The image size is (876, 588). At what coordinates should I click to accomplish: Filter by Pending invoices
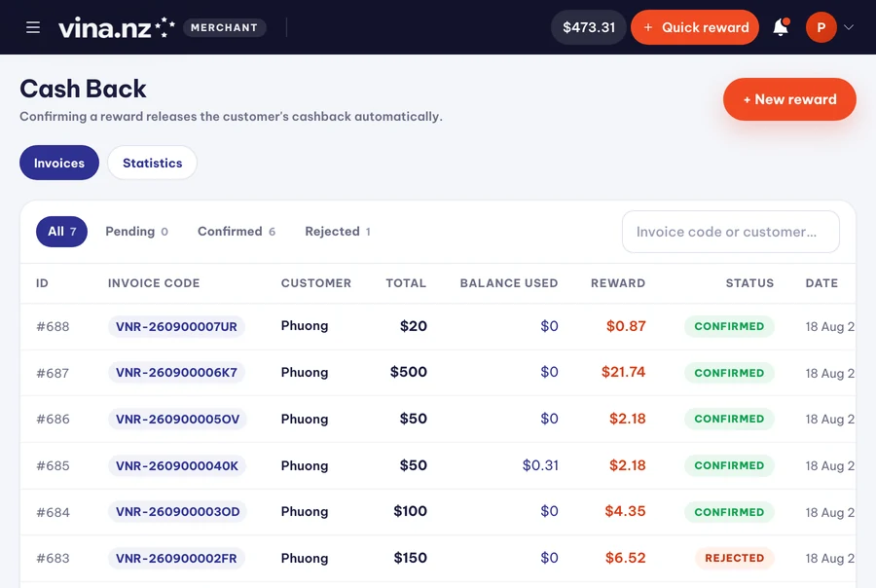click(x=137, y=232)
